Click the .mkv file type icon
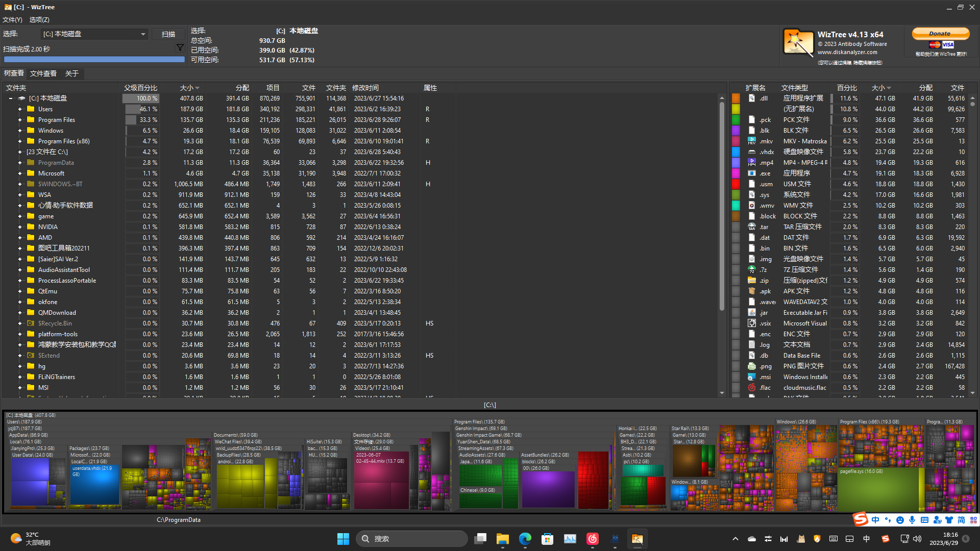This screenshot has width=980, height=551. 751,141
